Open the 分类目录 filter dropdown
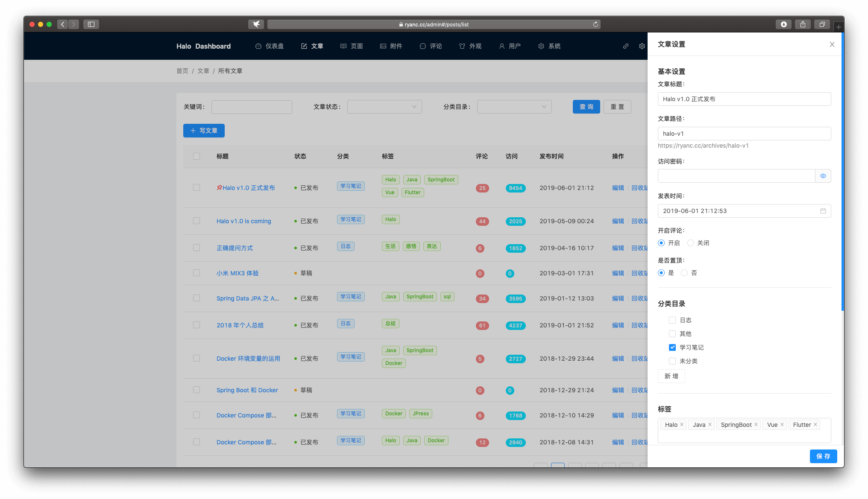 (514, 107)
